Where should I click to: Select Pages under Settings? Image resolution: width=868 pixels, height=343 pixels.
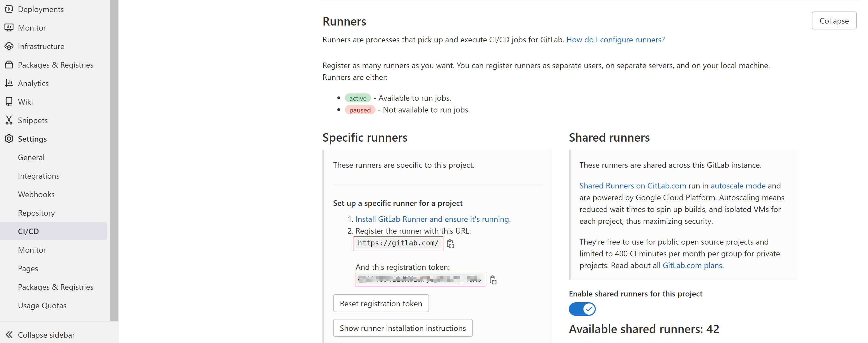tap(28, 268)
